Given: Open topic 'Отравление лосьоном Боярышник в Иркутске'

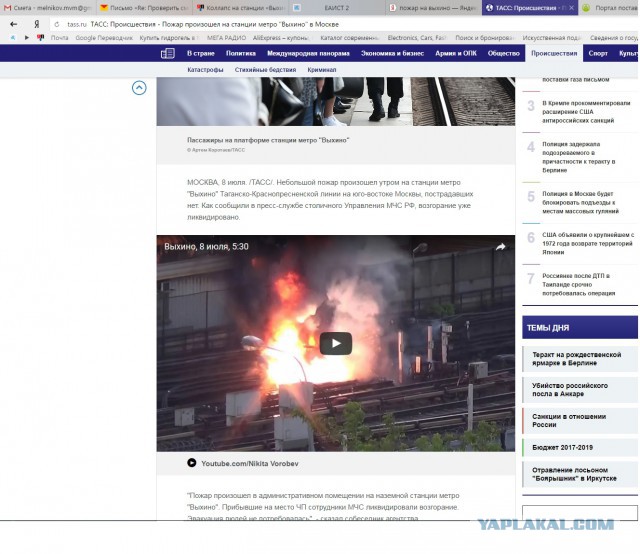Looking at the screenshot, I should 580,474.
